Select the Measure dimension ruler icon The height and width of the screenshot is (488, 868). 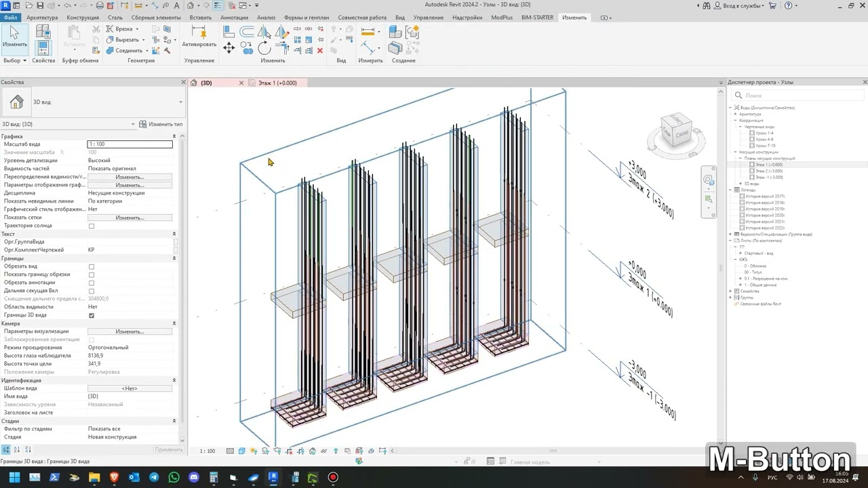click(368, 31)
